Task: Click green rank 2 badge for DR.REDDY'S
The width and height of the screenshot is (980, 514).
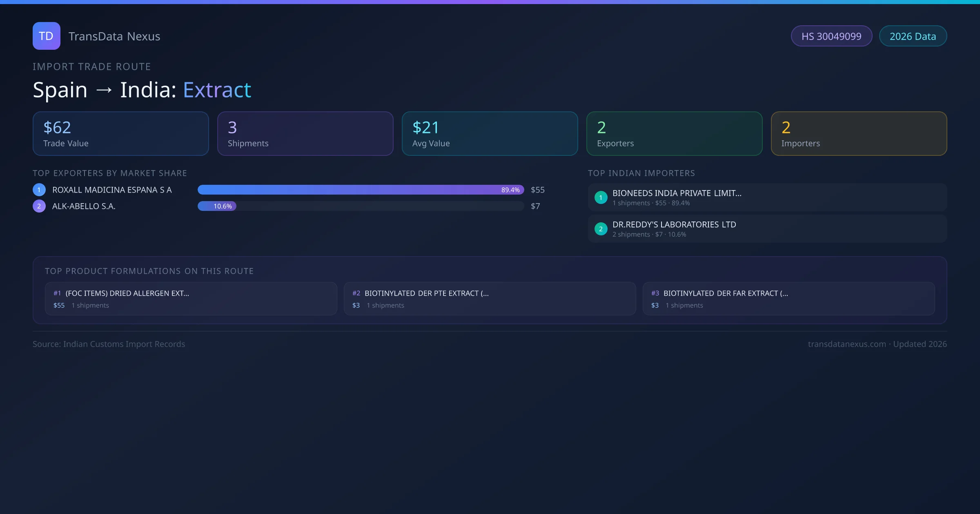Action: coord(601,229)
